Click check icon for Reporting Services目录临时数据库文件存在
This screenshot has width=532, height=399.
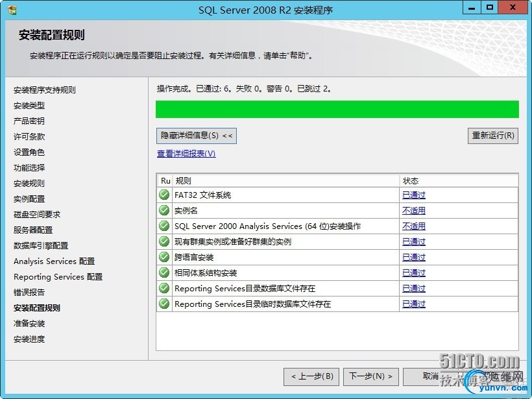[x=164, y=304]
